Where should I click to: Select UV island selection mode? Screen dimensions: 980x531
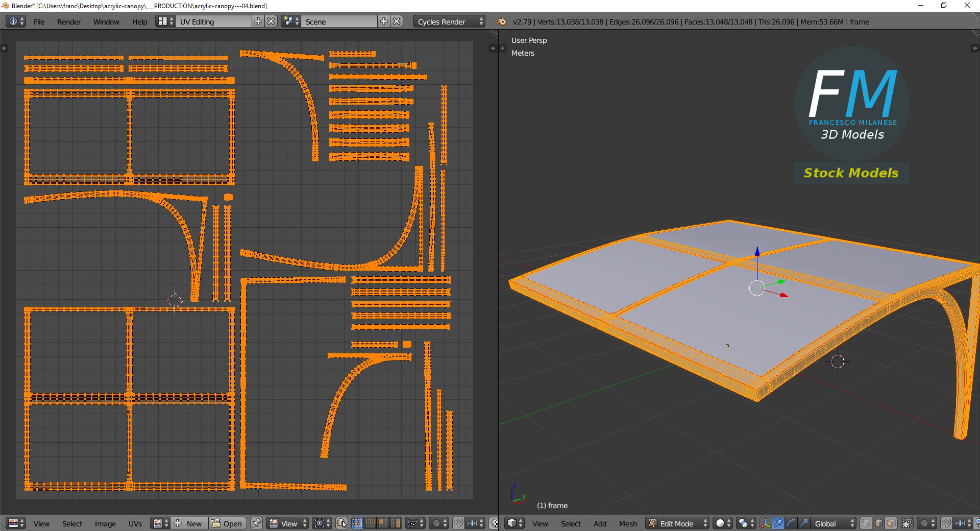coord(396,523)
